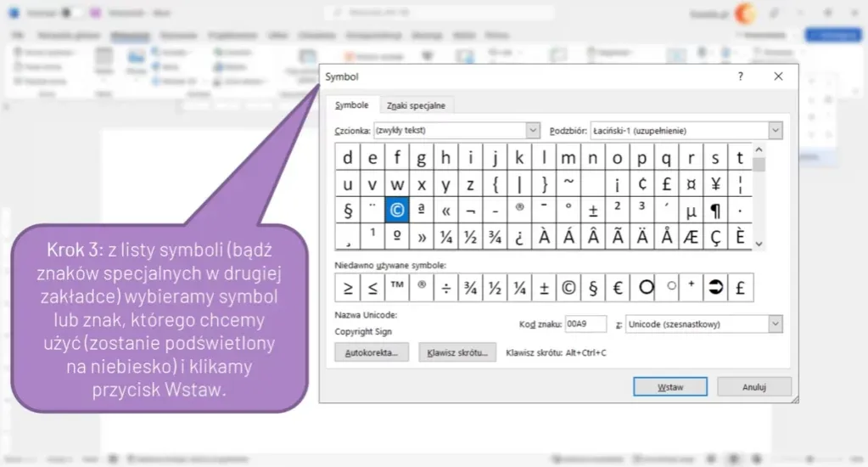The height and width of the screenshot is (467, 868).
Task: Click the symbol grid scroll up arrow
Action: click(x=759, y=149)
